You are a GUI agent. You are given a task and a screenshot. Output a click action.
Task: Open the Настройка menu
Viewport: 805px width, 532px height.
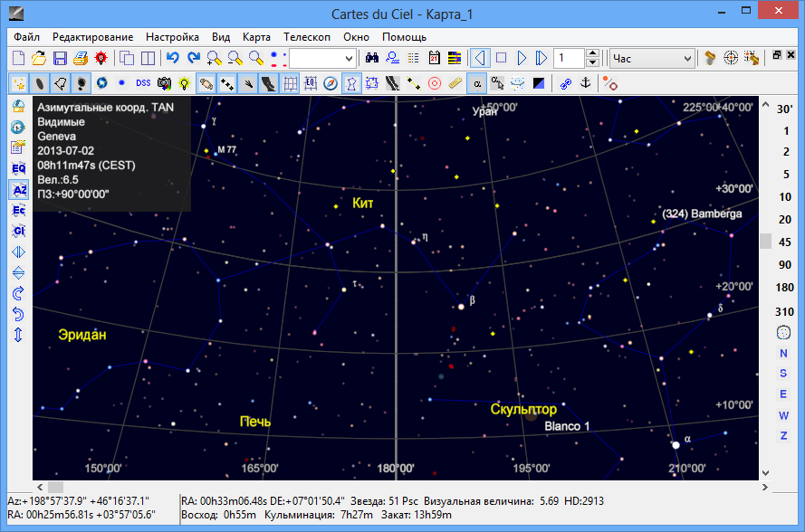pos(172,37)
